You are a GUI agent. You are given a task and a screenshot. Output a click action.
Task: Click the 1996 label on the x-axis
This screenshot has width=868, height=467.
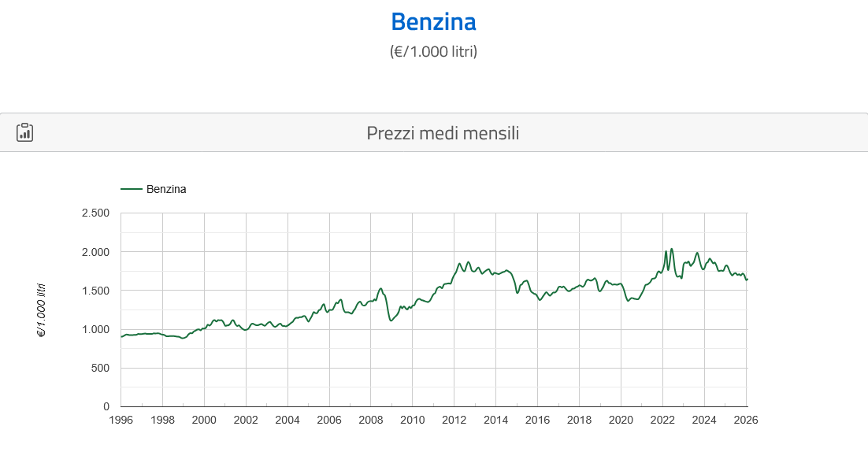pos(121,420)
